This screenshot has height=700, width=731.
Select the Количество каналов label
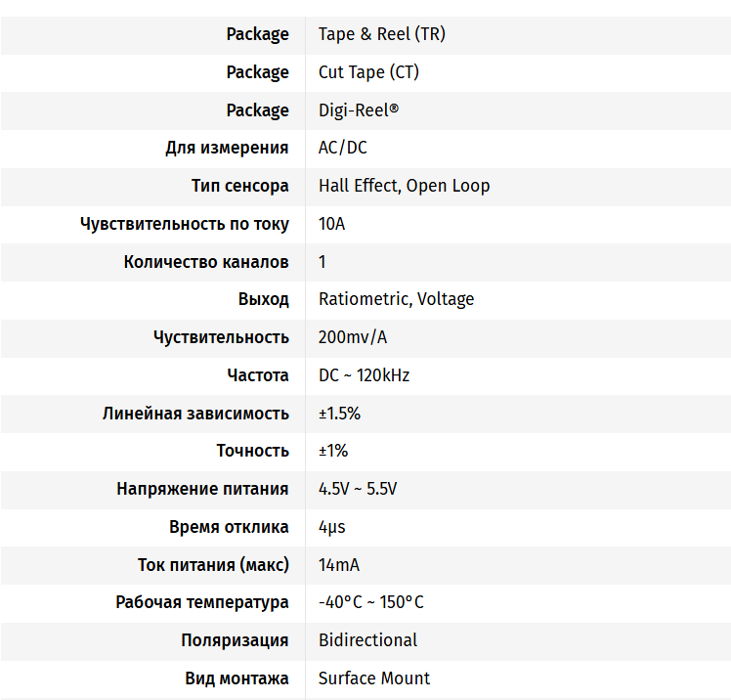pyautogui.click(x=206, y=262)
